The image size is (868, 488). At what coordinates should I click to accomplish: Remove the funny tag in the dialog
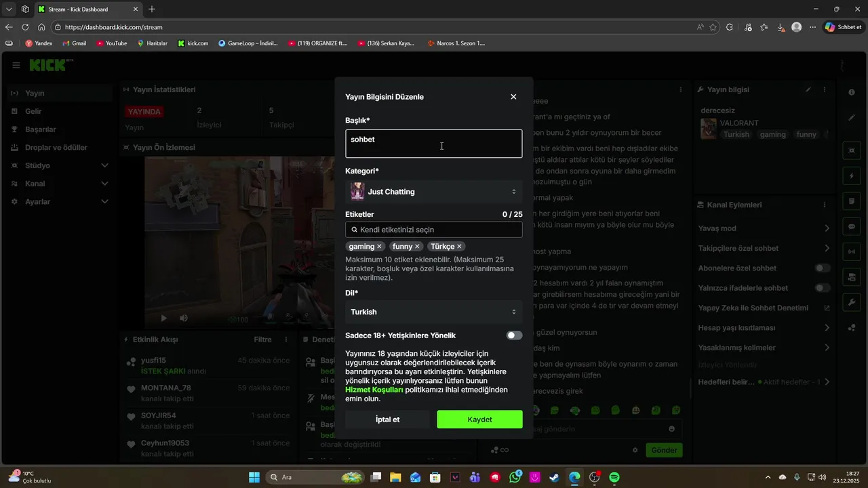417,247
